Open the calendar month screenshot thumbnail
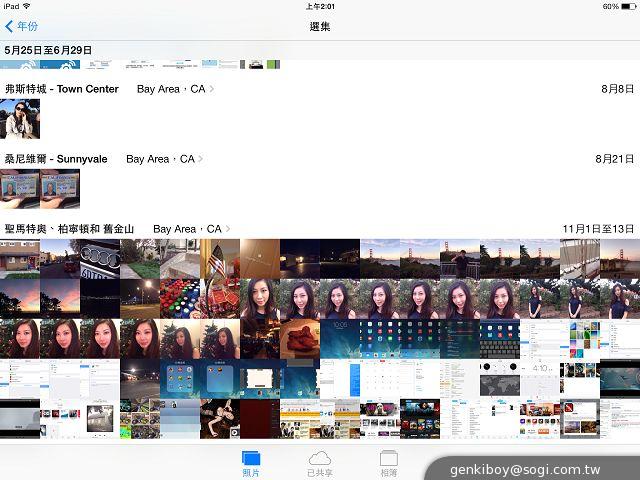This screenshot has height=480, width=640. [380, 379]
